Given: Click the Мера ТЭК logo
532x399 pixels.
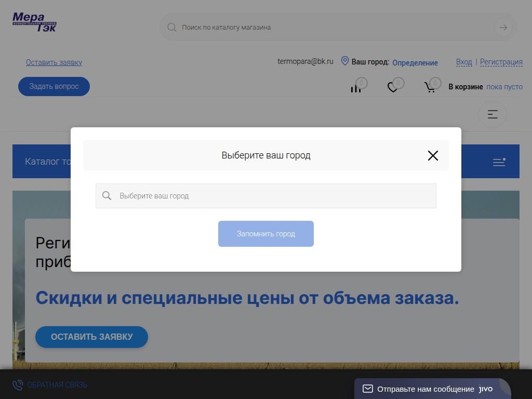Looking at the screenshot, I should 34,23.
